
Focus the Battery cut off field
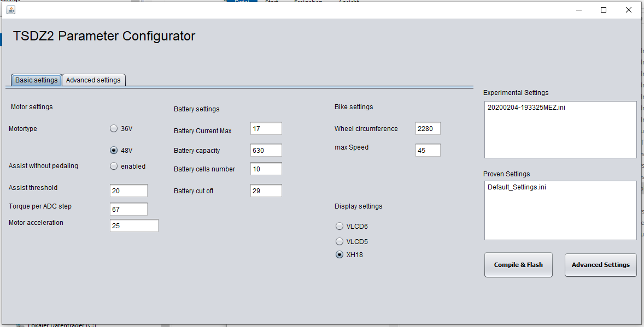[x=266, y=191]
